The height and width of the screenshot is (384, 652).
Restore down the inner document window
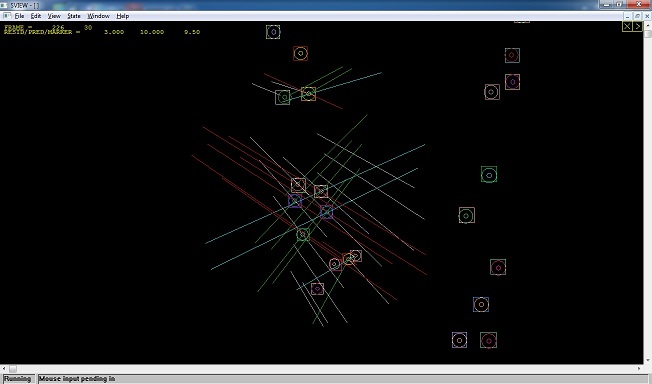tap(637, 16)
